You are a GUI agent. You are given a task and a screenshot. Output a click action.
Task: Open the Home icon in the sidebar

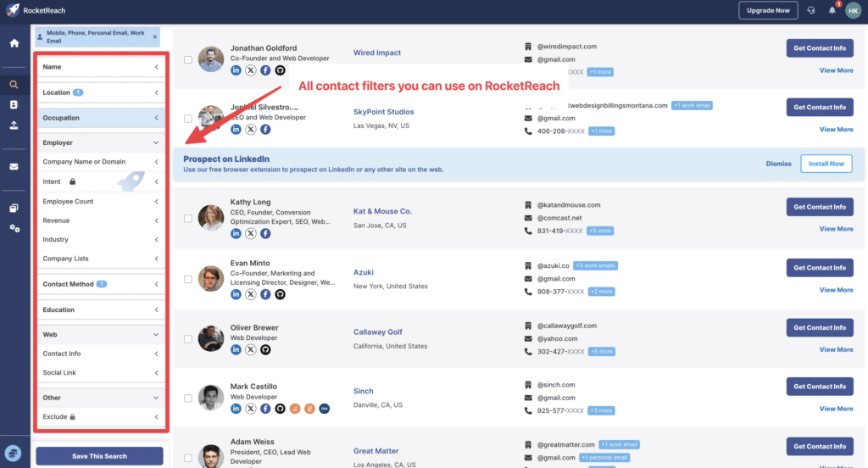point(14,43)
